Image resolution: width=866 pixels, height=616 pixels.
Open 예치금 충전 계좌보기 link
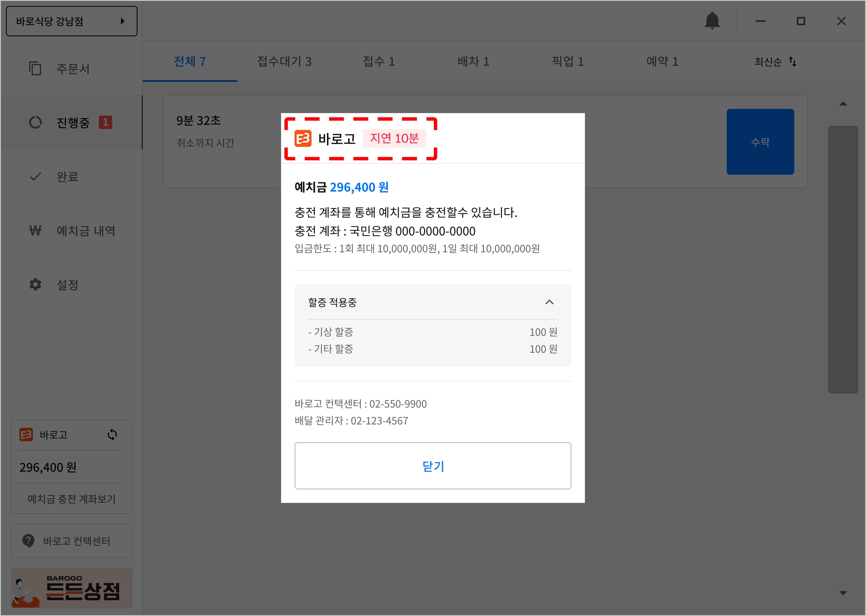tap(71, 499)
